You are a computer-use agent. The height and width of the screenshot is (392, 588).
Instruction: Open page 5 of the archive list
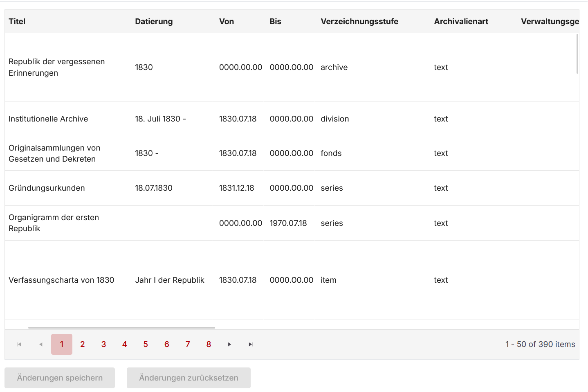[x=146, y=344]
